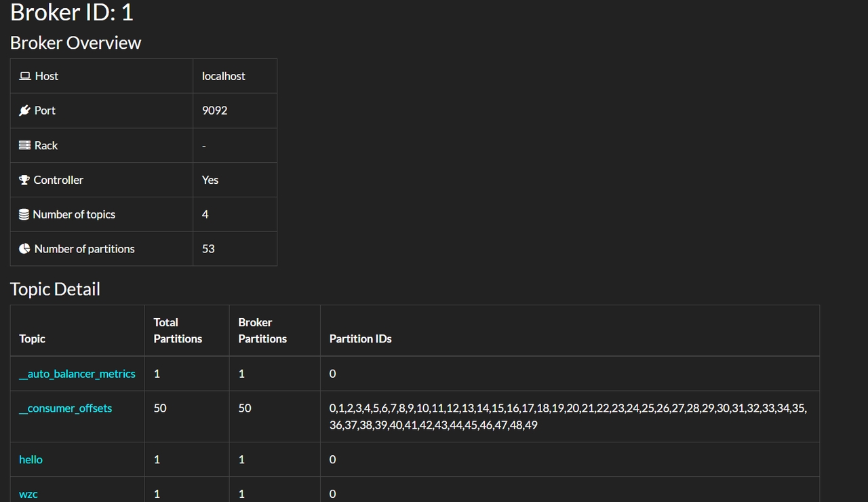868x502 pixels.
Task: Open the __auto_balancer_metrics topic link
Action: point(77,374)
